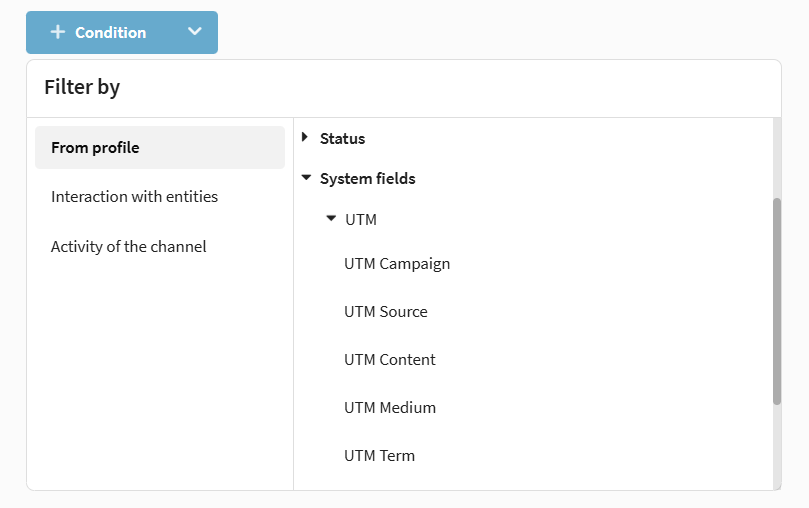Select UTM Medium option
Image resolution: width=809 pixels, height=508 pixels.
[389, 408]
